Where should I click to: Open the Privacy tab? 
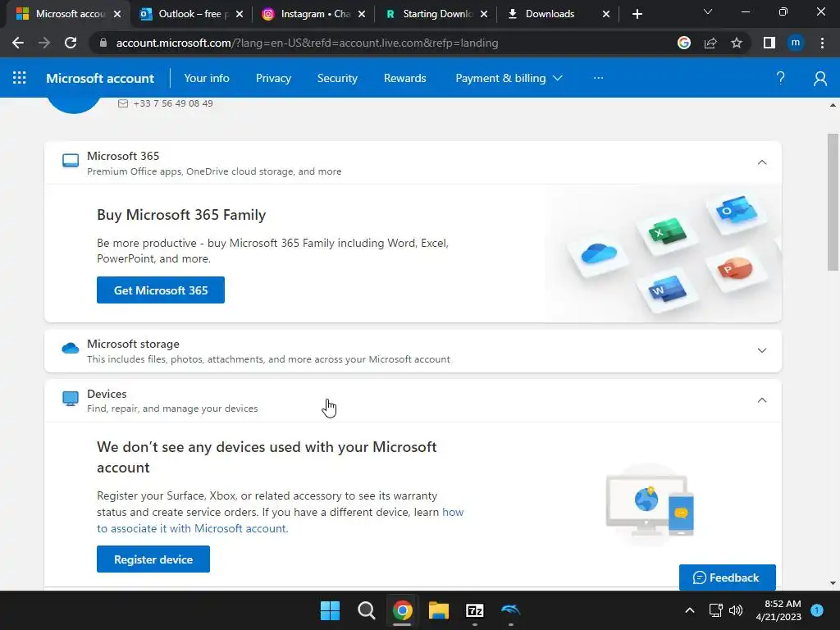coord(273,78)
